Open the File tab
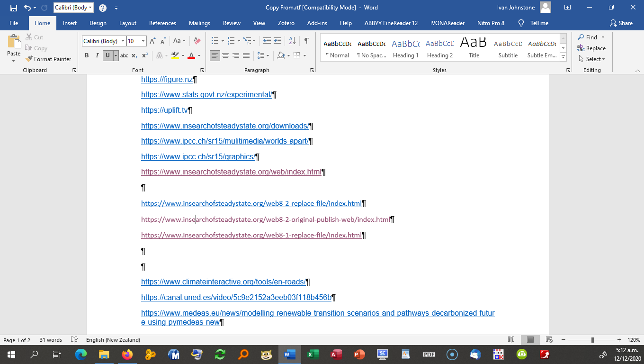The height and width of the screenshot is (364, 644). point(14,23)
